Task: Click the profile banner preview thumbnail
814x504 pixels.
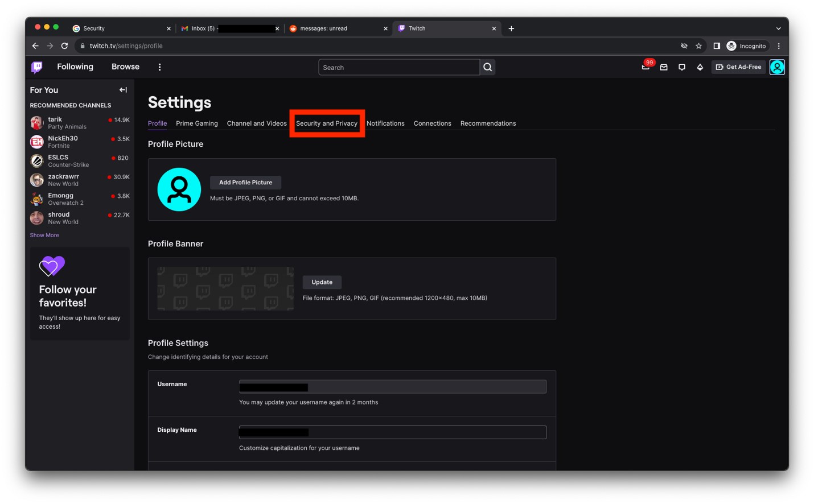Action: (x=225, y=289)
